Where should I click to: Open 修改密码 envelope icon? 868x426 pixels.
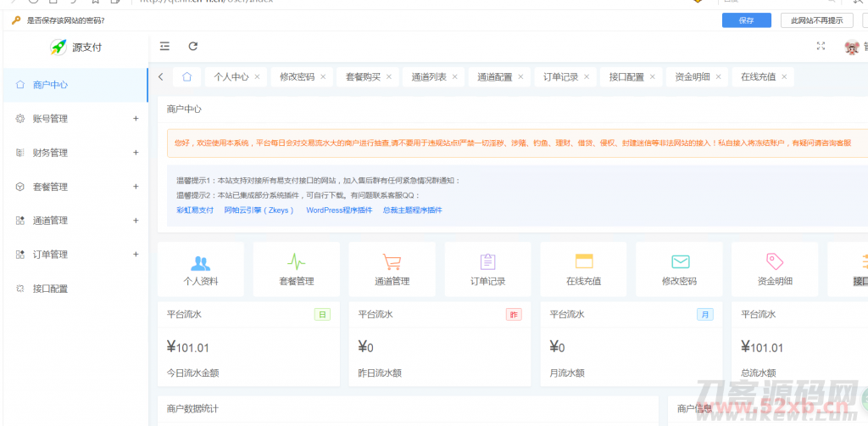(679, 262)
